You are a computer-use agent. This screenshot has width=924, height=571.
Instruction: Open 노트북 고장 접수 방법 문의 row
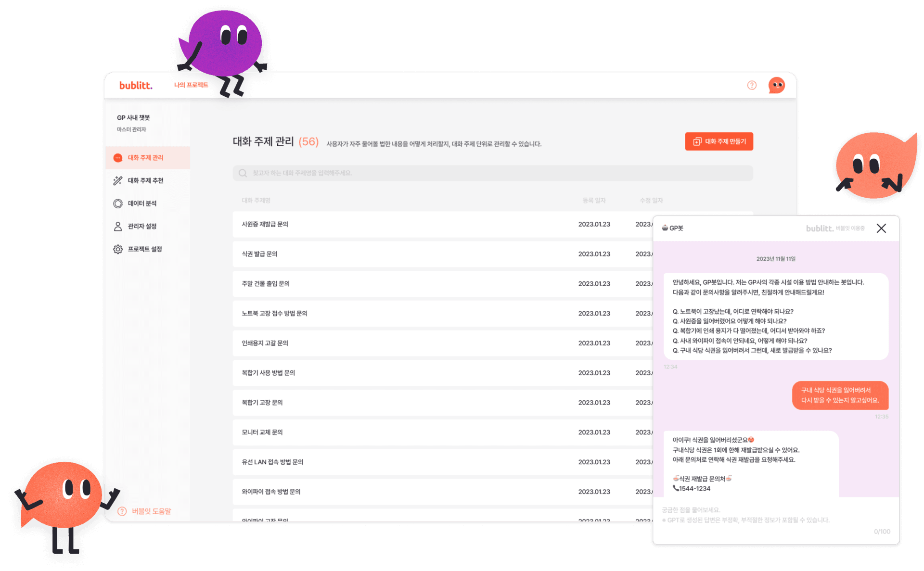443,313
